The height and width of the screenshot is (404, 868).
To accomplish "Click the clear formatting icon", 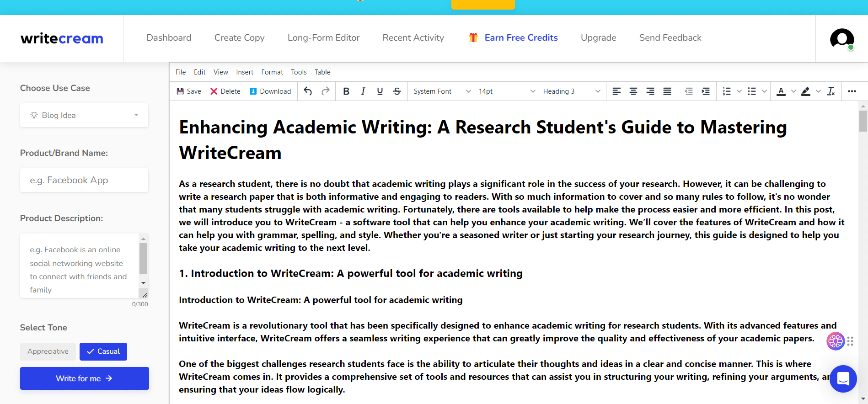I will pos(831,91).
